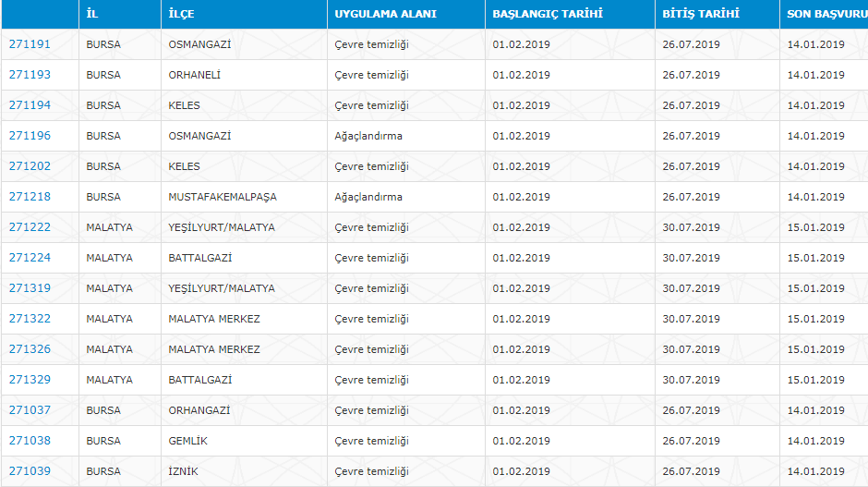Select start date 01.02.2019 in row 271326

point(570,349)
